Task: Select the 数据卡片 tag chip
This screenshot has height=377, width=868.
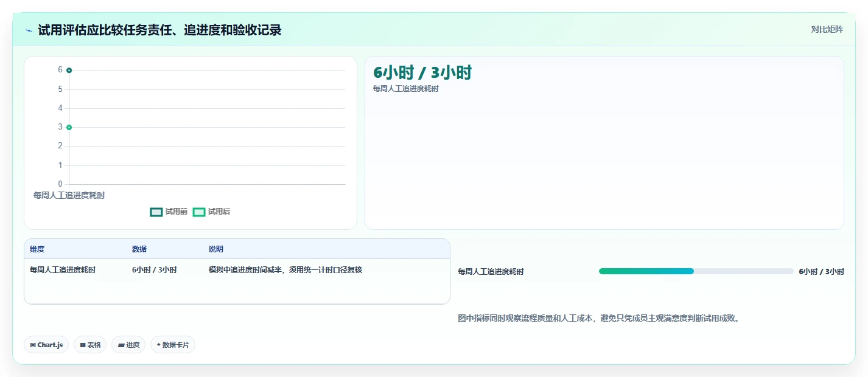Action: click(173, 345)
